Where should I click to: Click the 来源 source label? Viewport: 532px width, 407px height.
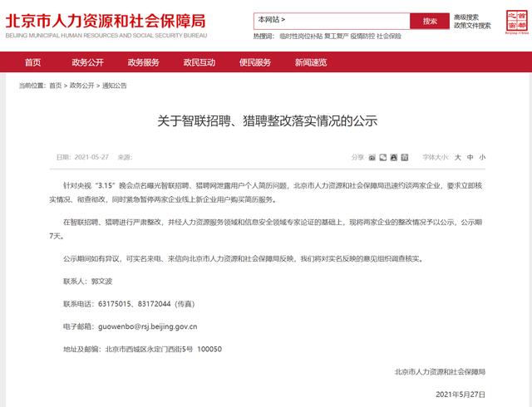click(125, 157)
